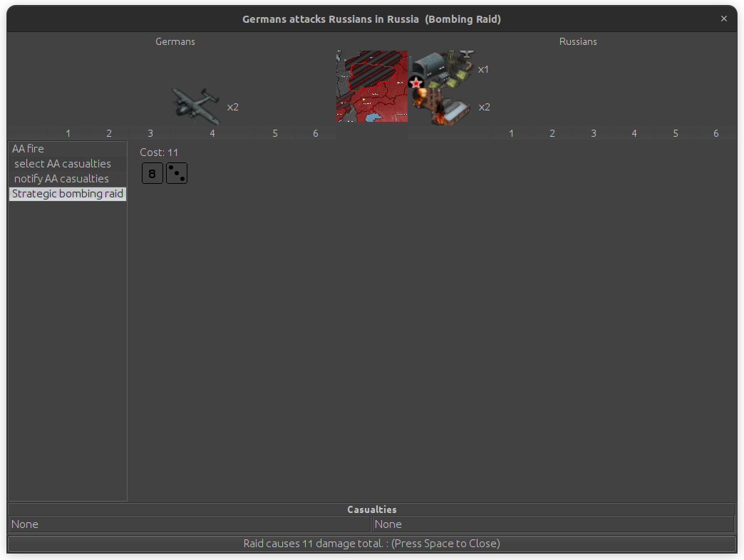Click the x1 count beside the airfield
The height and width of the screenshot is (560, 744).
[x=483, y=69]
